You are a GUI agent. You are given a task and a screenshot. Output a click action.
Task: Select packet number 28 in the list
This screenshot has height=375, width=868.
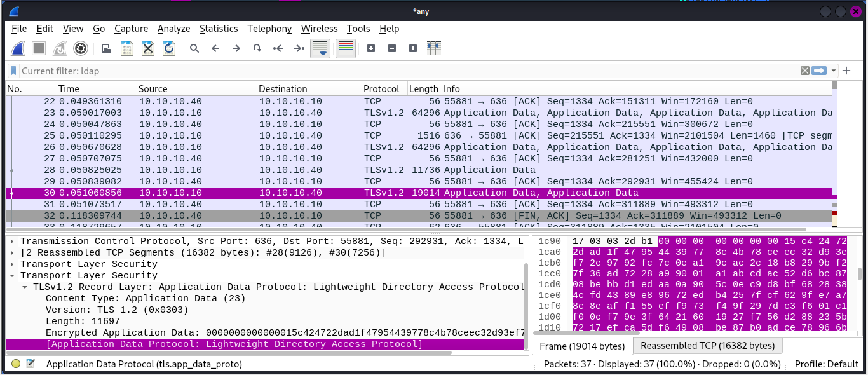coord(191,170)
